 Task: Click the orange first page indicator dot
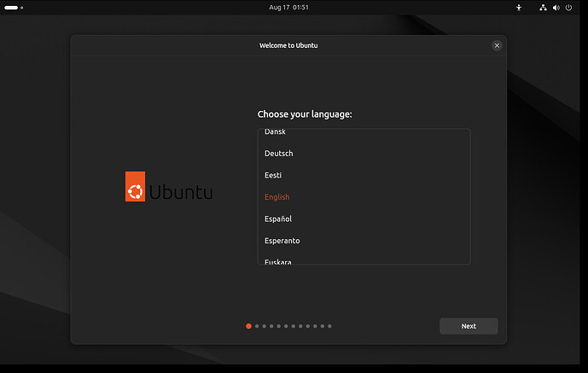248,326
